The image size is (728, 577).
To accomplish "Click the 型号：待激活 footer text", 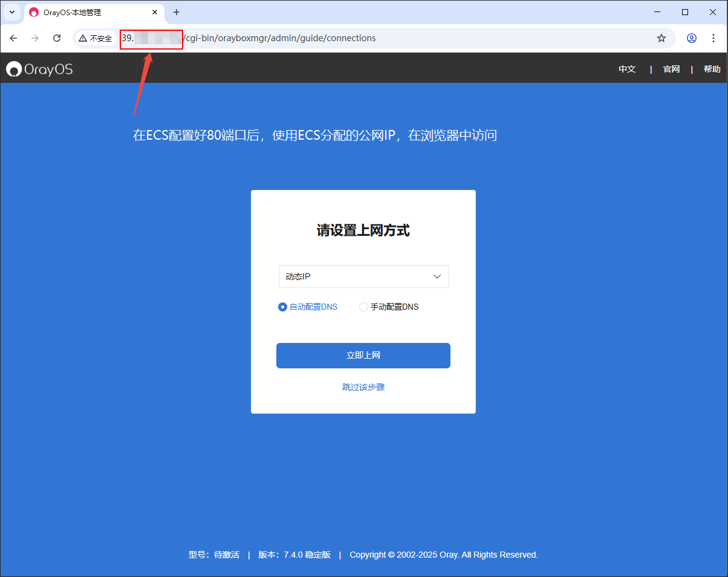I will [x=214, y=555].
